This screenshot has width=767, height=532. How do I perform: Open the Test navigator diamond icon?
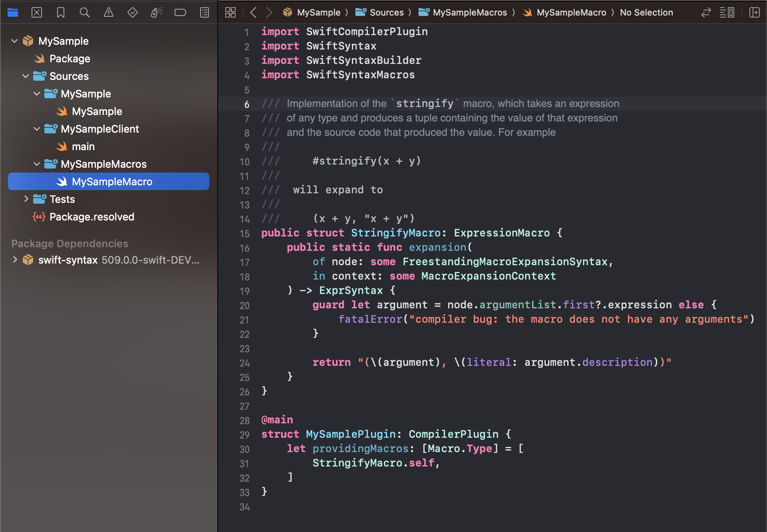(132, 12)
